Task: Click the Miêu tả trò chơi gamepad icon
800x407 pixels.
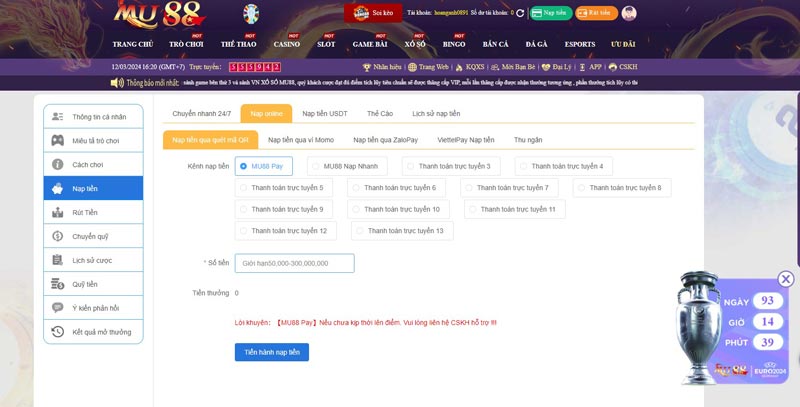Action: [58, 141]
